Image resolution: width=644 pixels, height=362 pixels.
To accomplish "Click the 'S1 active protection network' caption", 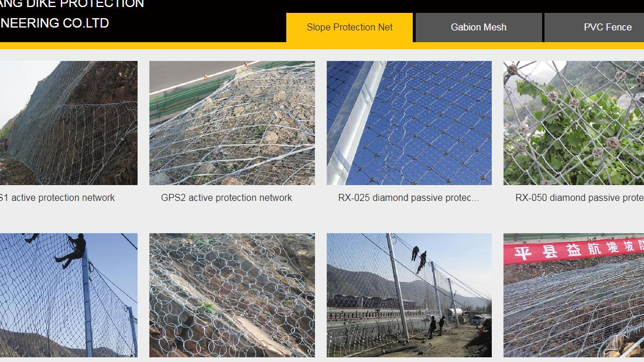I will (57, 197).
